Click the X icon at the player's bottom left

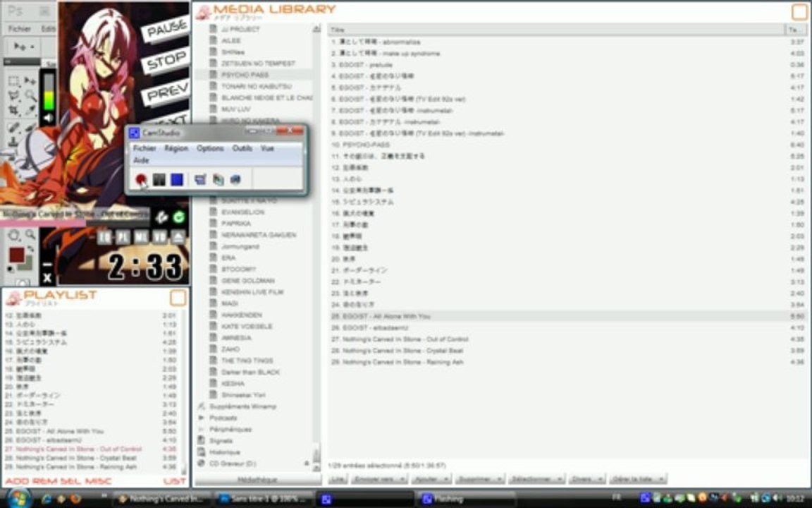tap(47, 278)
